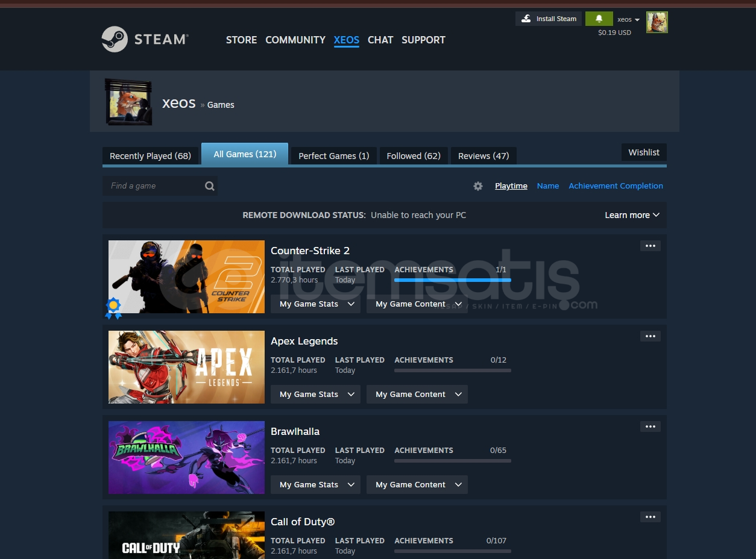Click the xeos profile name link
The width and height of the screenshot is (756, 559).
(x=179, y=103)
